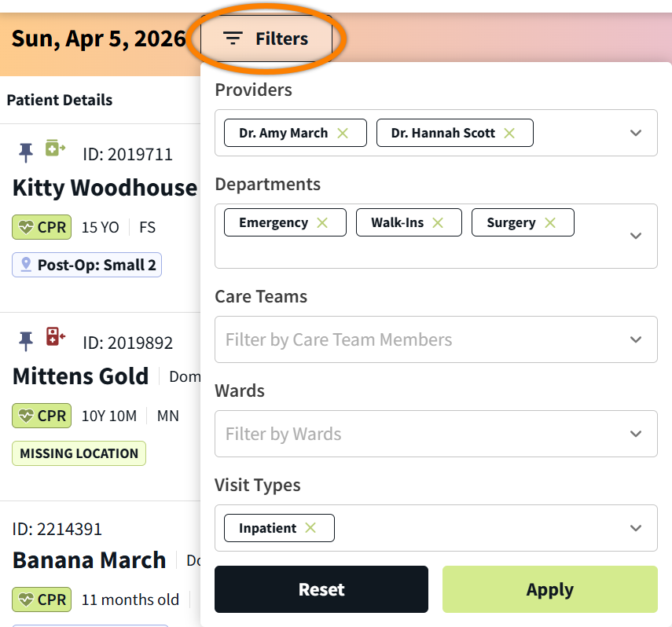The width and height of the screenshot is (672, 627).
Task: Click green clipboard icon next to ID 2019711
Action: 55,148
